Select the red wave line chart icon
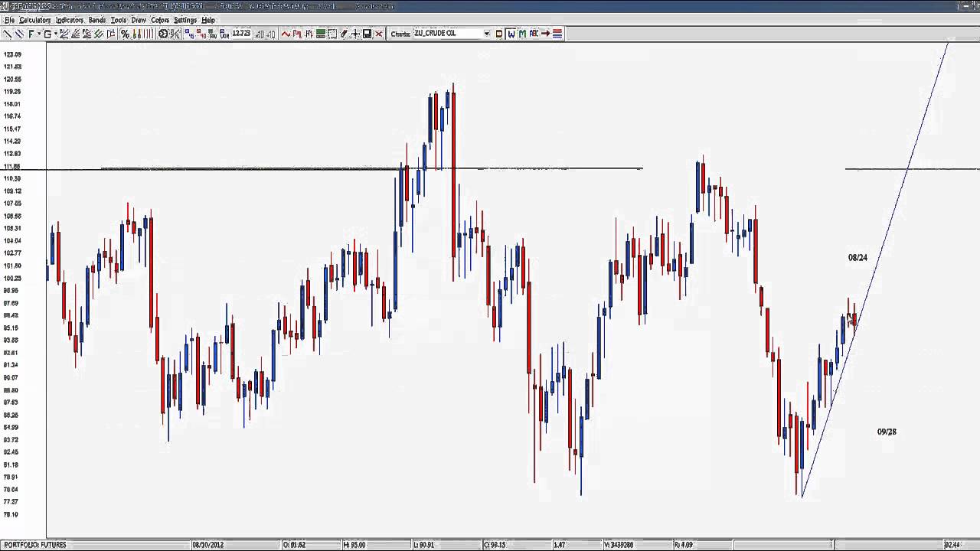The height and width of the screenshot is (551, 980). tap(286, 34)
